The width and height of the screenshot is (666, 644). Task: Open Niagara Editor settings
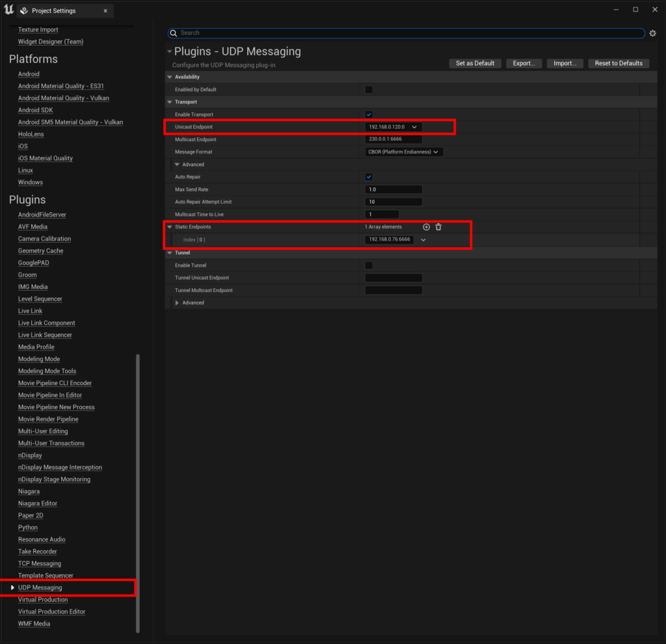point(37,503)
